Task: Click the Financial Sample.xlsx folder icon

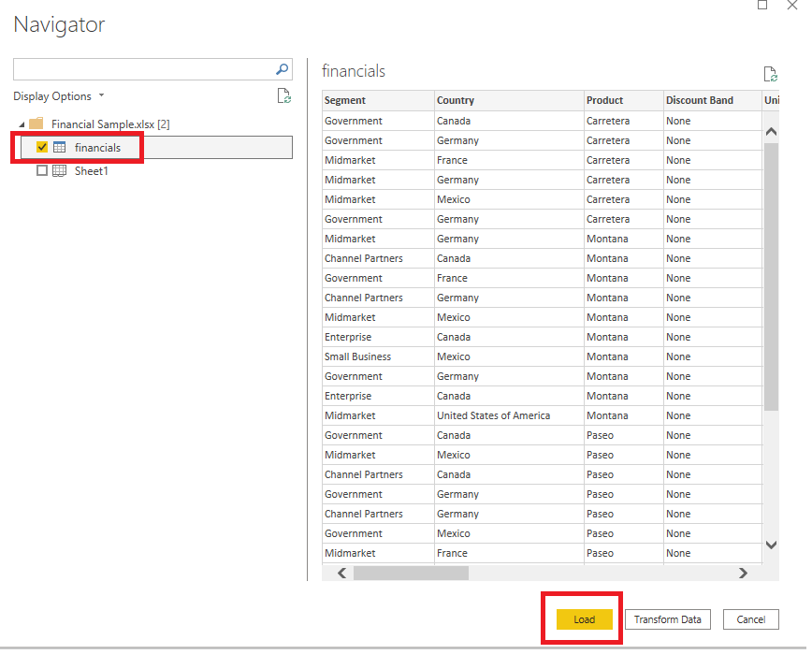Action: [x=36, y=124]
